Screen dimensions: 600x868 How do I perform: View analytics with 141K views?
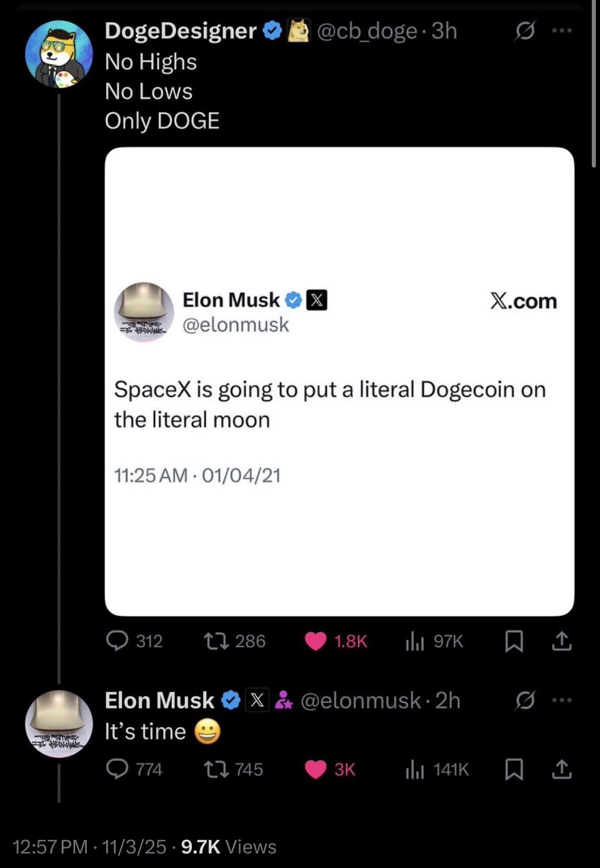(415, 769)
